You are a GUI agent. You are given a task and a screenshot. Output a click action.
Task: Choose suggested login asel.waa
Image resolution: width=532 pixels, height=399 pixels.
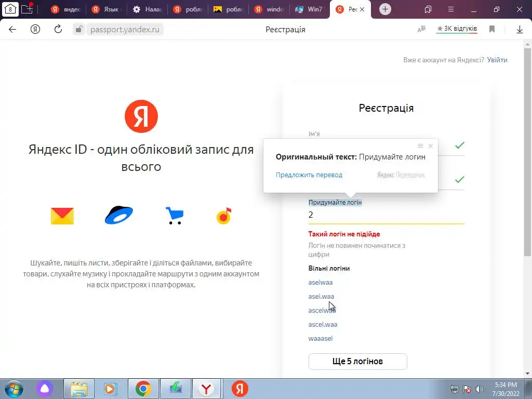pos(321,296)
